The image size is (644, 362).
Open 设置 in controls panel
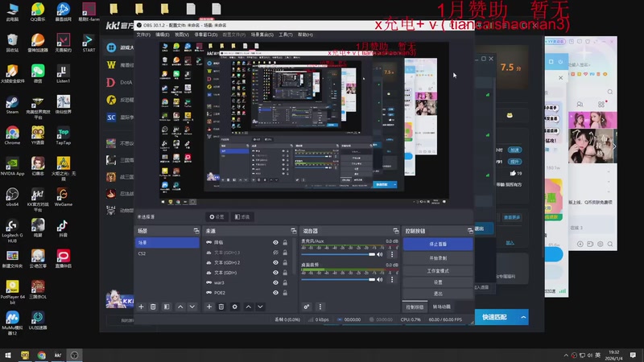(x=438, y=282)
